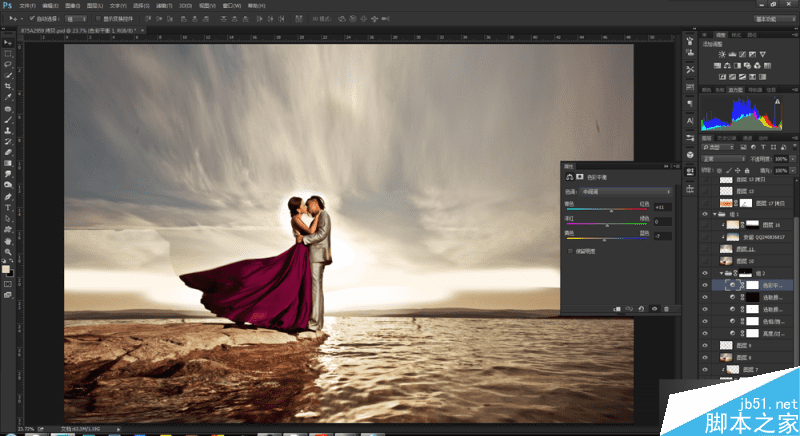
Task: Select the Eraser tool
Action: 8,152
